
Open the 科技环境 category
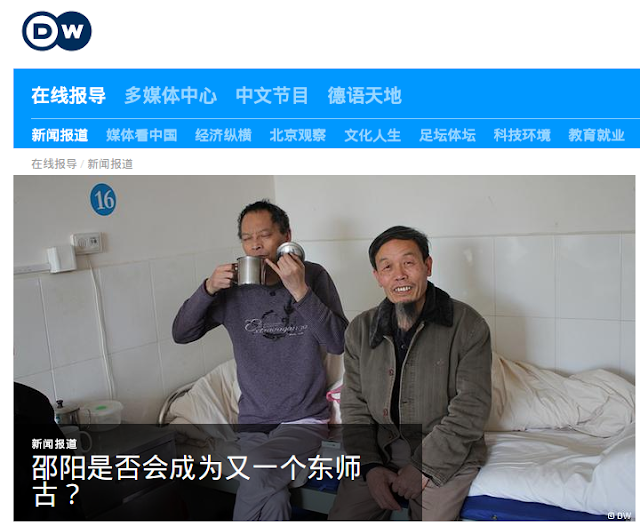pos(522,135)
